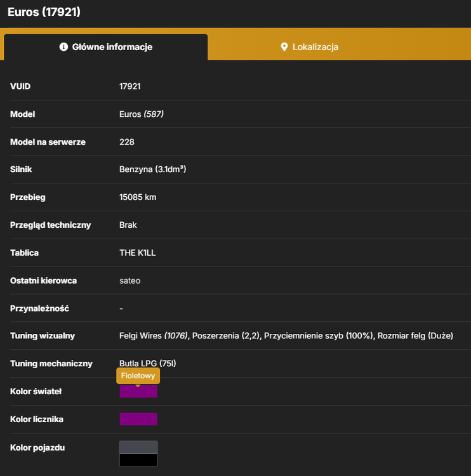This screenshot has width=471, height=476.
Task: Click the Przynależność row label
Action: [x=39, y=308]
